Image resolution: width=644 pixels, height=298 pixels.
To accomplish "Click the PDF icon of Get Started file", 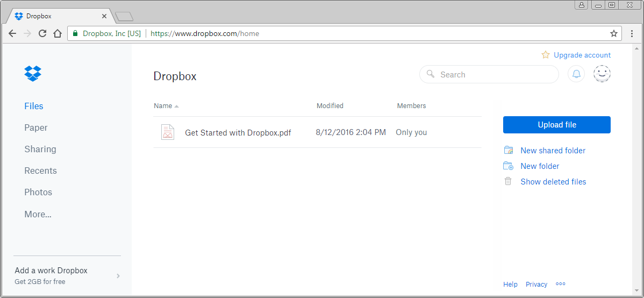I will (x=168, y=132).
